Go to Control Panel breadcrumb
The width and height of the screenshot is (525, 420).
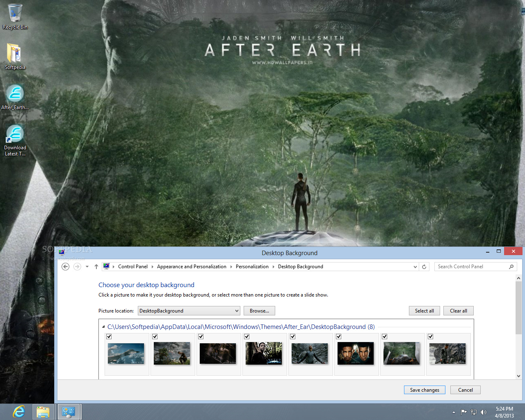tap(133, 267)
